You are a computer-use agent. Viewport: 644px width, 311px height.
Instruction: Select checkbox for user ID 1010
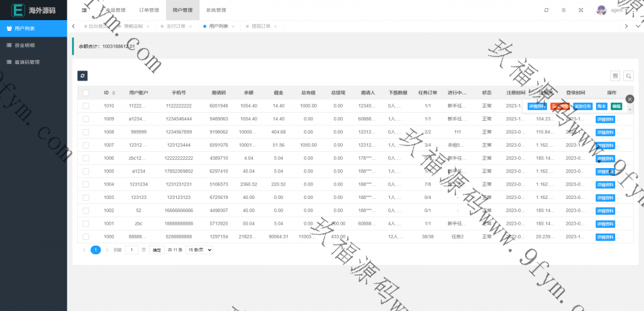click(86, 106)
